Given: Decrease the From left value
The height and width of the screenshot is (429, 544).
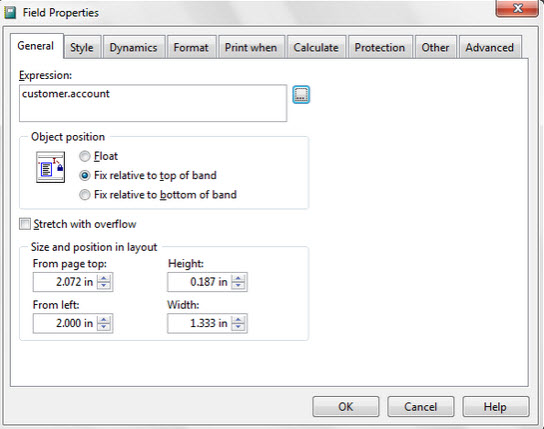Looking at the screenshot, I should pyautogui.click(x=104, y=327).
